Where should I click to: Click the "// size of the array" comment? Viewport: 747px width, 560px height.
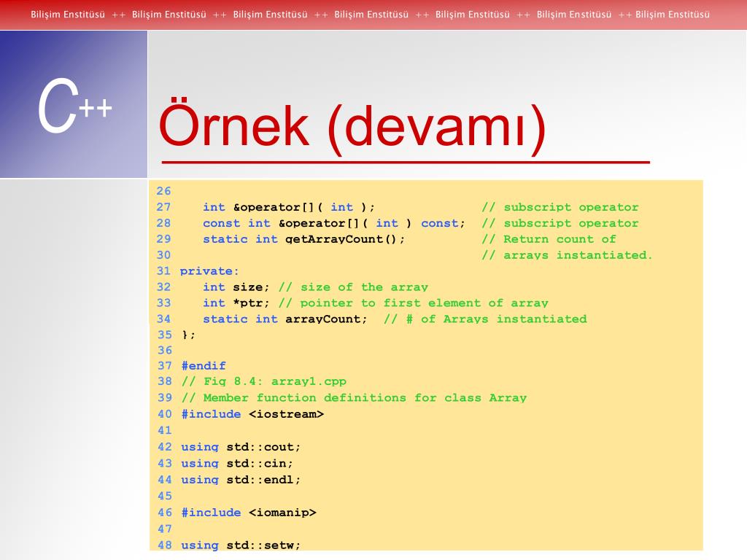pos(353,287)
